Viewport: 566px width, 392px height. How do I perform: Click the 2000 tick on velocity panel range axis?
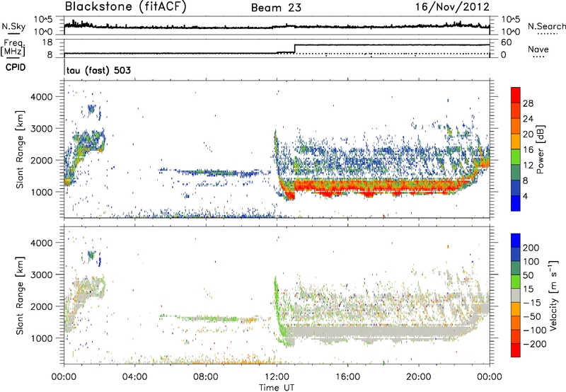(41, 306)
